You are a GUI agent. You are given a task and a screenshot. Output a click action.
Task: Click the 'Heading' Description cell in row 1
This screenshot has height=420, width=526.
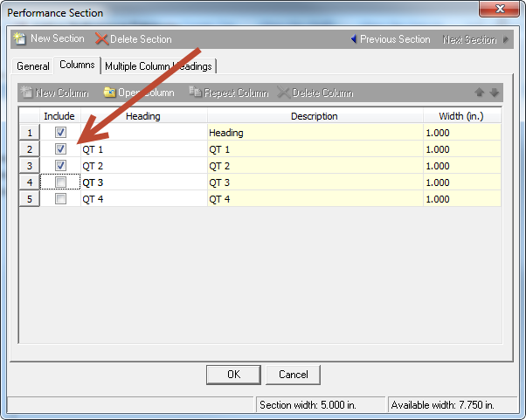(315, 133)
